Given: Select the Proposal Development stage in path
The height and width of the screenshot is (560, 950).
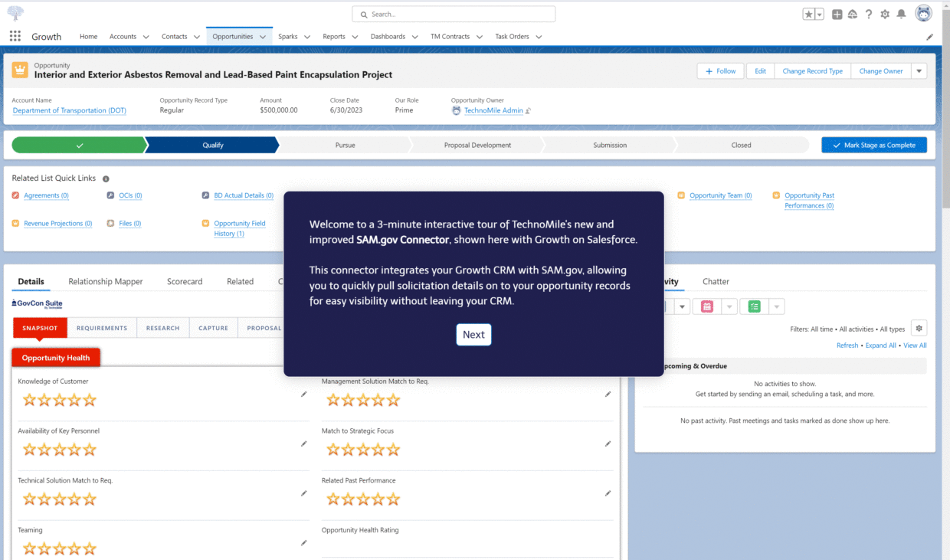Looking at the screenshot, I should [477, 145].
